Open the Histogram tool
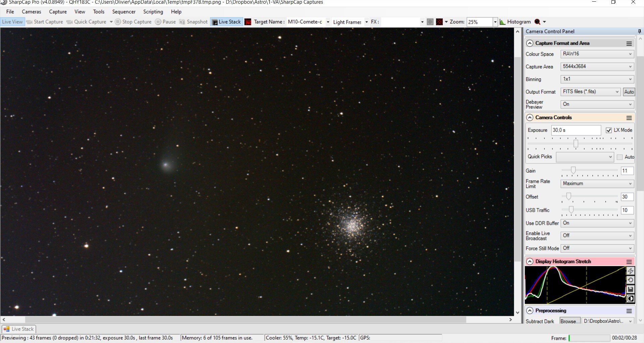Screen dimensions: 644x343 [x=515, y=22]
